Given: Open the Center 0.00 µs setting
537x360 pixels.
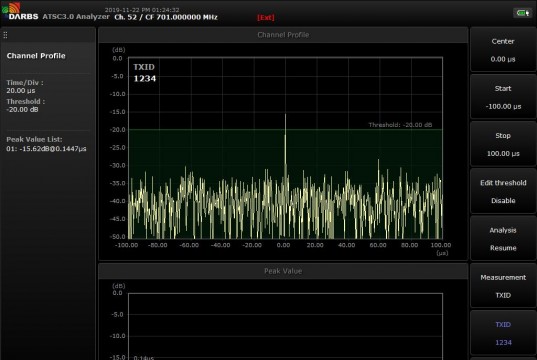Looking at the screenshot, I should point(503,50).
